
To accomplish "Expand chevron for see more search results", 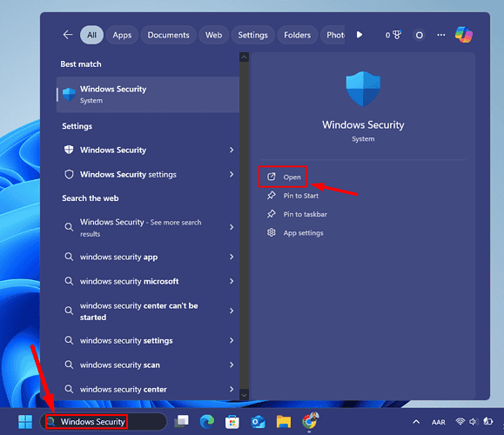I will coord(232,227).
